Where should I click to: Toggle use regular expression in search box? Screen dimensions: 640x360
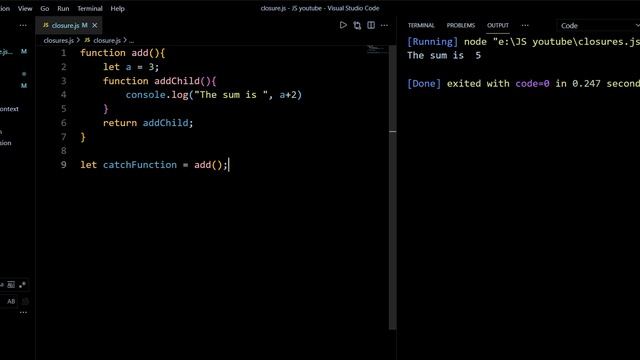22,284
